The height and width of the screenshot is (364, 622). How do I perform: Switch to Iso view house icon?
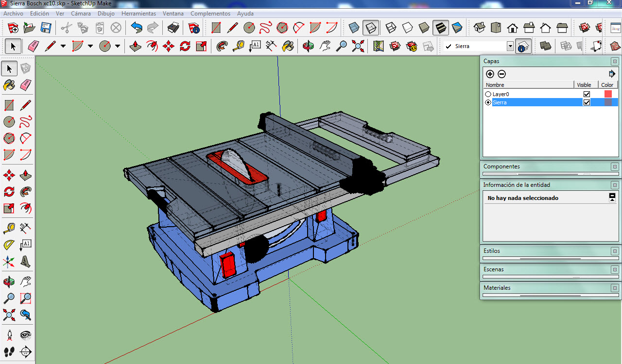click(x=480, y=28)
